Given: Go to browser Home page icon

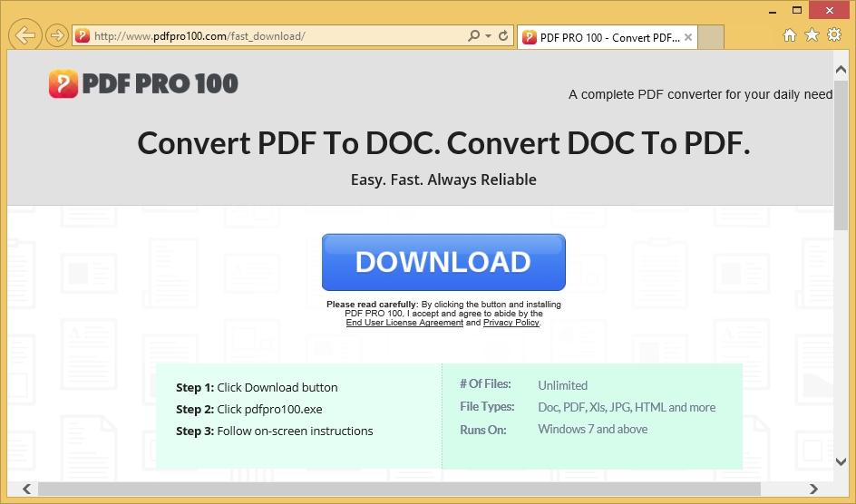Looking at the screenshot, I should [x=790, y=35].
